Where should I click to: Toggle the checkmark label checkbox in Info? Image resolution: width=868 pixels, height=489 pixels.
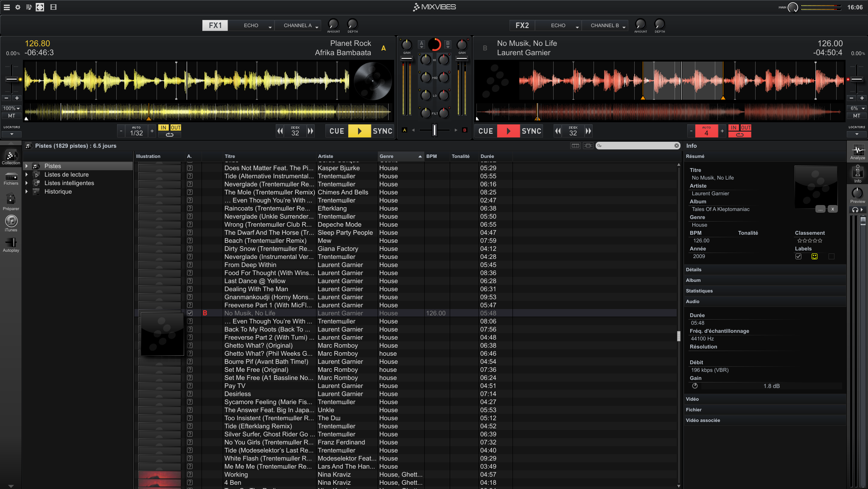pos(798,256)
